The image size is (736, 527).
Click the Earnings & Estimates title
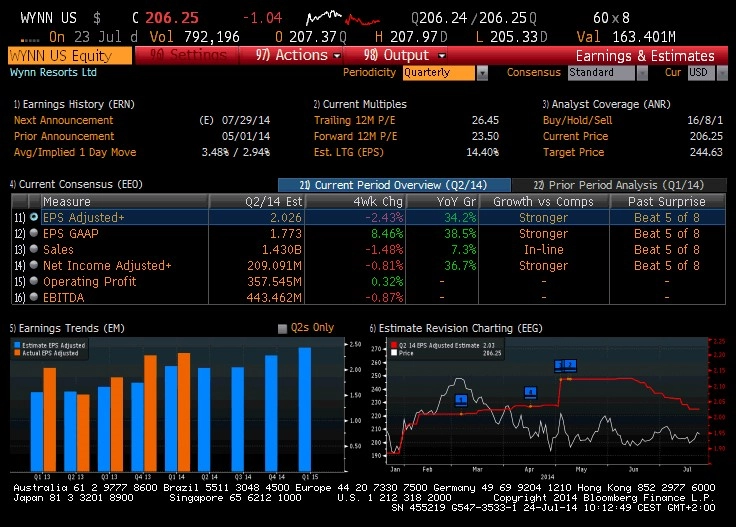645,56
